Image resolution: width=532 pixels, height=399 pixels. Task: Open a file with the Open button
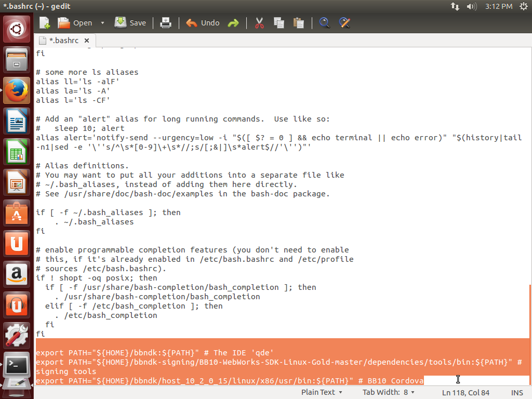pyautogui.click(x=75, y=23)
